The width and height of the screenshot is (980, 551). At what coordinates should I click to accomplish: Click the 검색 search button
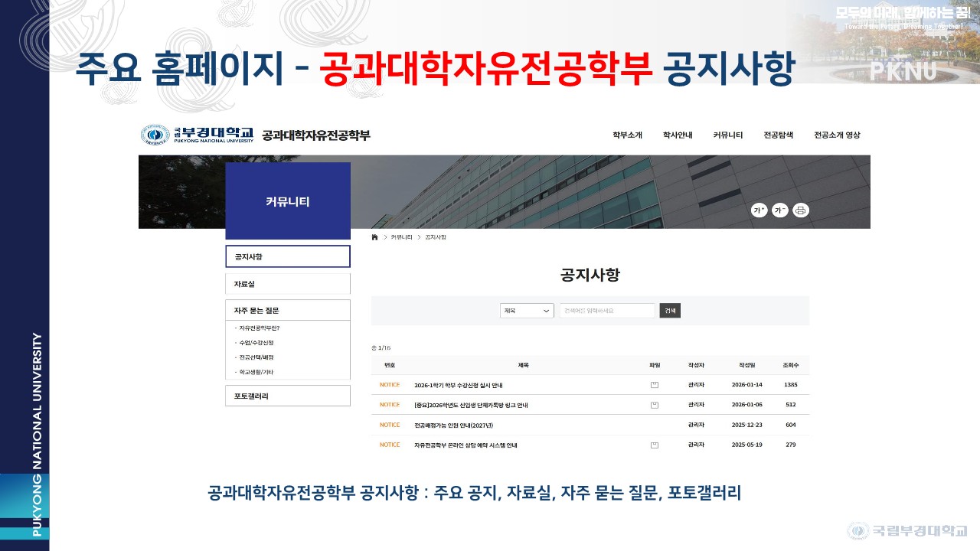click(x=670, y=311)
